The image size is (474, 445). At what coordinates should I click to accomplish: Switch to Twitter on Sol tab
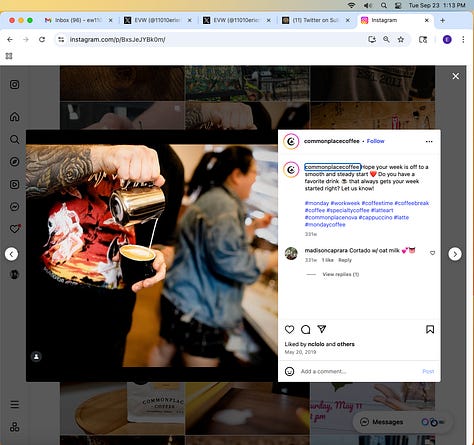point(315,20)
